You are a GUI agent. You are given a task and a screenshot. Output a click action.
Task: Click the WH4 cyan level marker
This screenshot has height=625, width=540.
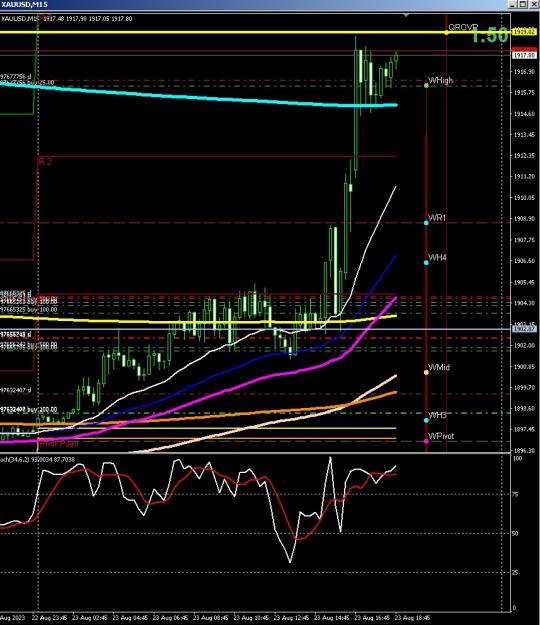[426, 263]
